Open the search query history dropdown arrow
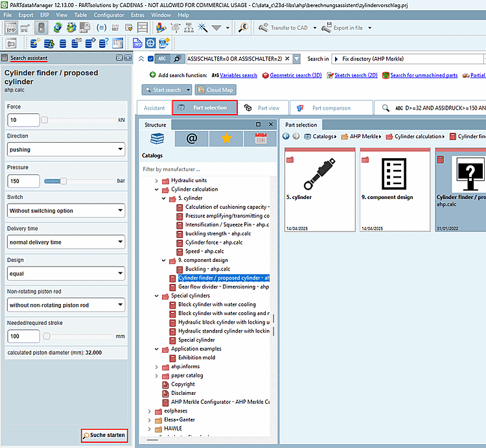This screenshot has height=448, width=486. pos(297,58)
